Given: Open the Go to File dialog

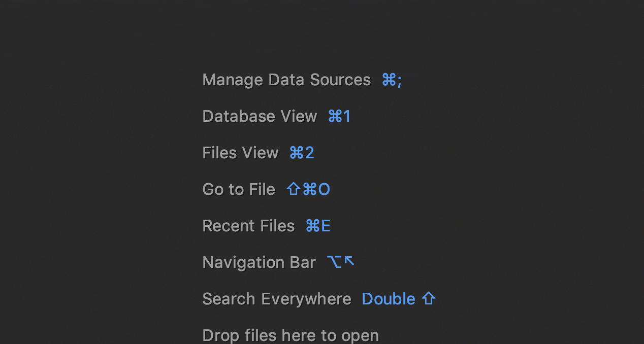Looking at the screenshot, I should [239, 189].
